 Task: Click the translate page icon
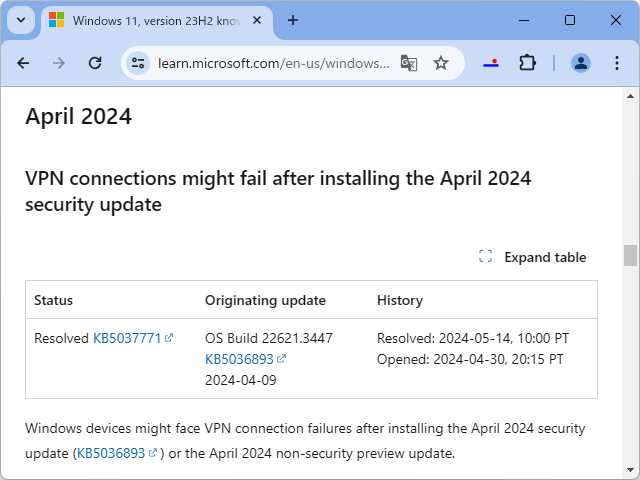[409, 63]
